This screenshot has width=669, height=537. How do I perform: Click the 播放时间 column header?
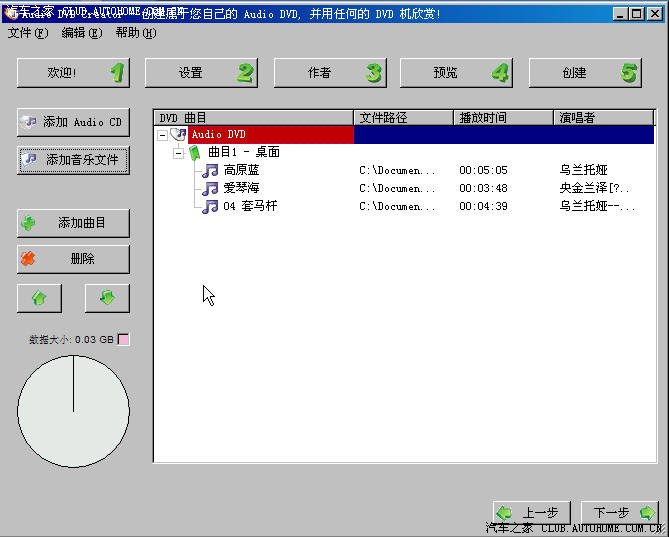(x=502, y=117)
